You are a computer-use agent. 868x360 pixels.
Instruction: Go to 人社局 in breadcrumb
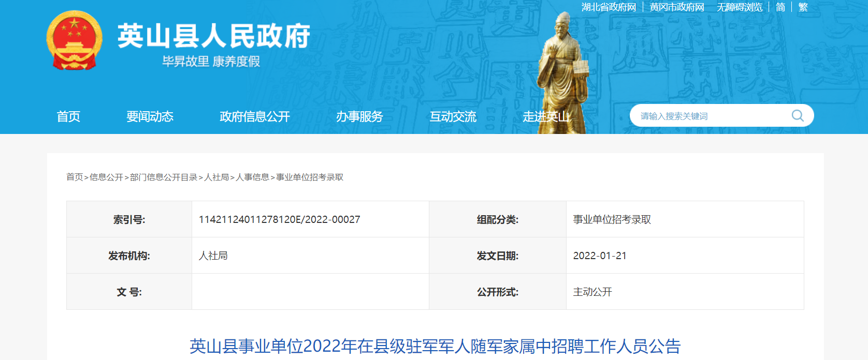[x=216, y=177]
